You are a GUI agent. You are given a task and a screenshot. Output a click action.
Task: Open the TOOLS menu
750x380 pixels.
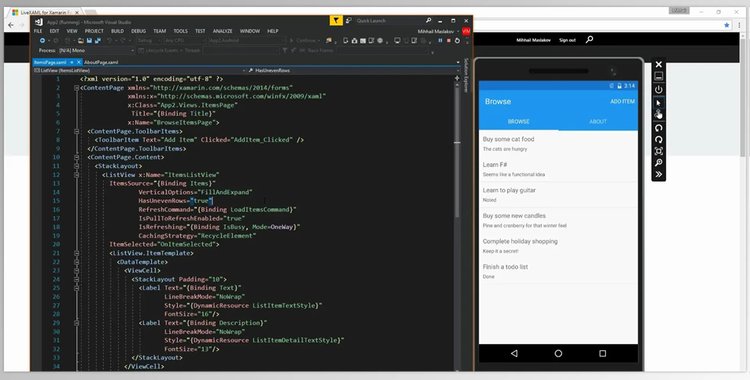[x=180, y=31]
